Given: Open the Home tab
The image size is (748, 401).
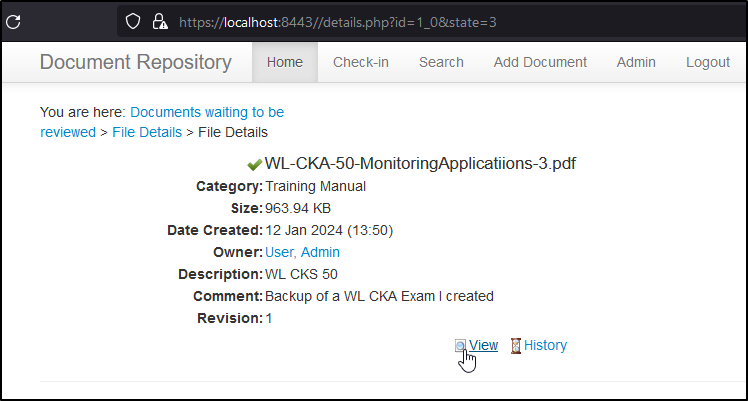Looking at the screenshot, I should (x=285, y=62).
